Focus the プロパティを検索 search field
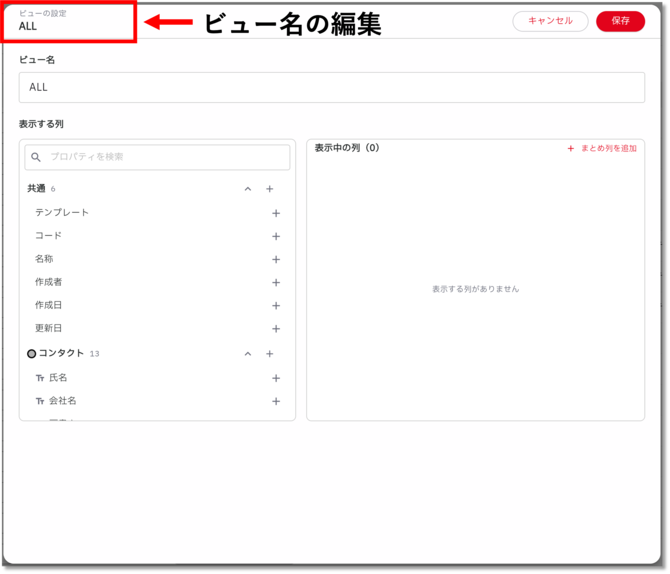This screenshot has height=574, width=670. click(157, 157)
